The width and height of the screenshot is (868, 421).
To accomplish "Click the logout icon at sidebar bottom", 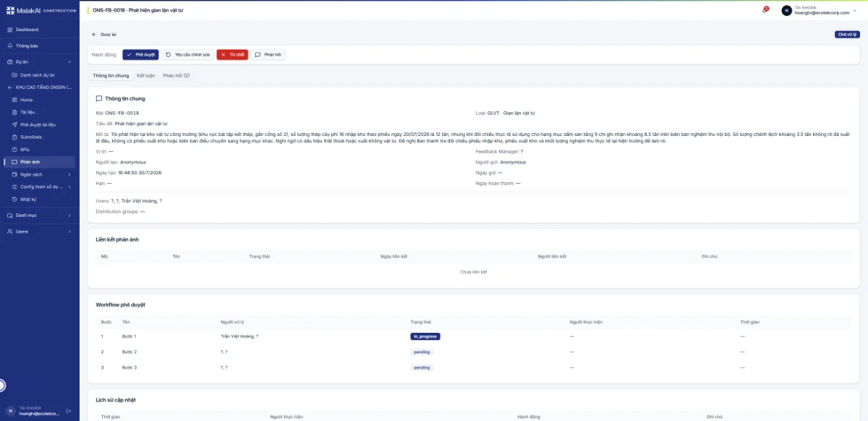I will (69, 411).
